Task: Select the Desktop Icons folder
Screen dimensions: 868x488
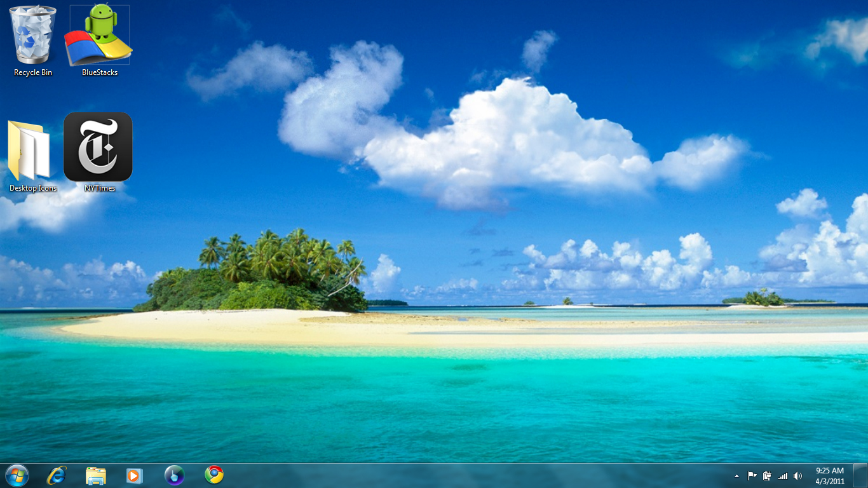Action: tap(29, 151)
